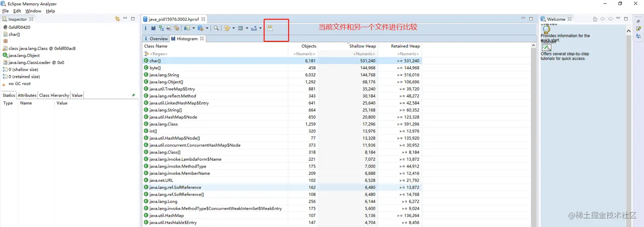
Task: Open the Dominator Tree toolbar icon
Action: tap(161, 28)
